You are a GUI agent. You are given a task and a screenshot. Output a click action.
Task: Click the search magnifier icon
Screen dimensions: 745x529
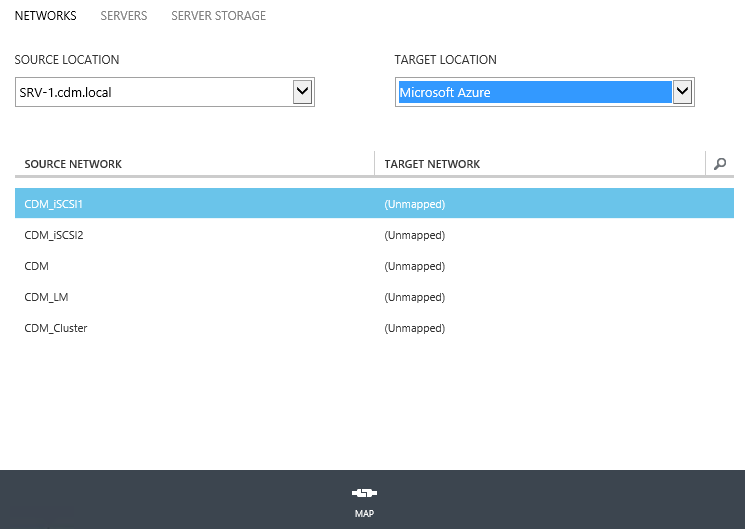point(720,164)
